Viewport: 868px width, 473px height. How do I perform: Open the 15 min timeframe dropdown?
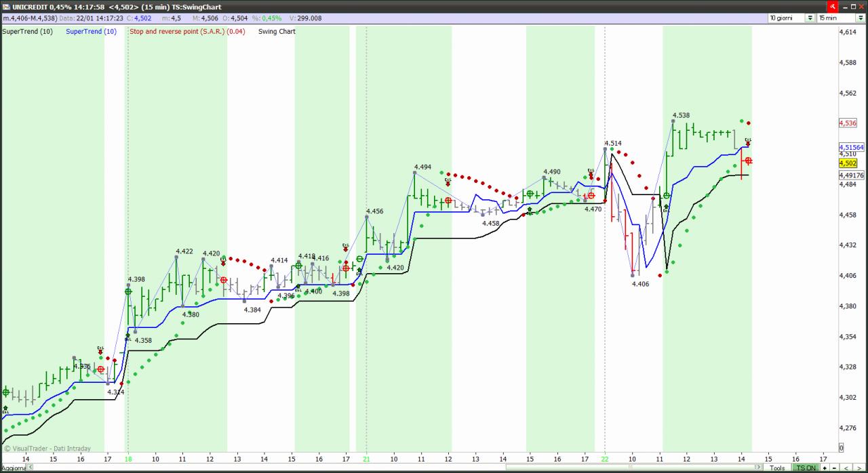point(841,18)
